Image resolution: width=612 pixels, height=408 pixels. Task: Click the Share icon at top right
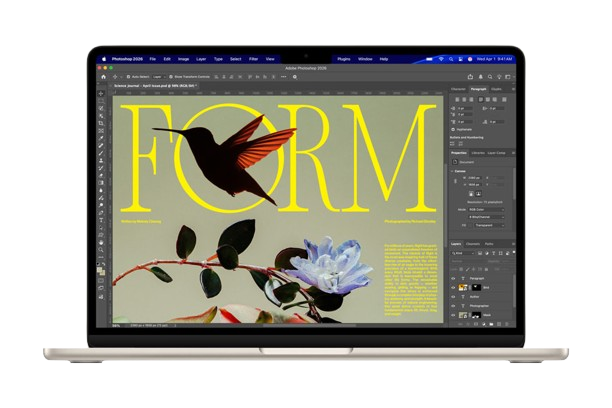(x=469, y=76)
